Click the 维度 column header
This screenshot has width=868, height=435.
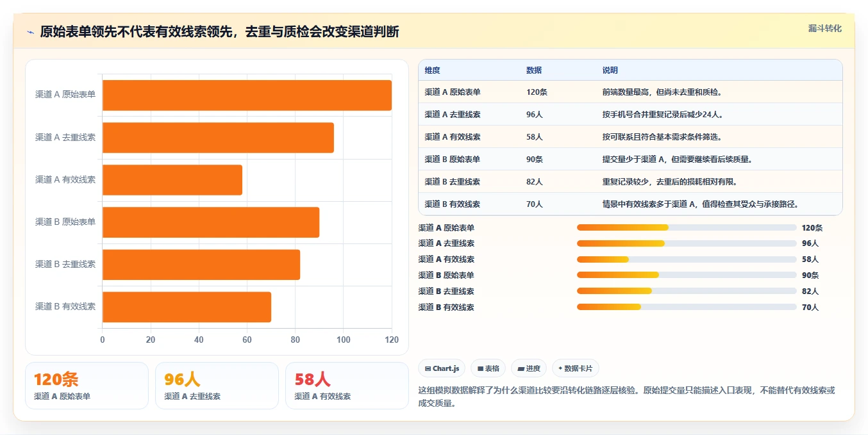click(x=432, y=70)
